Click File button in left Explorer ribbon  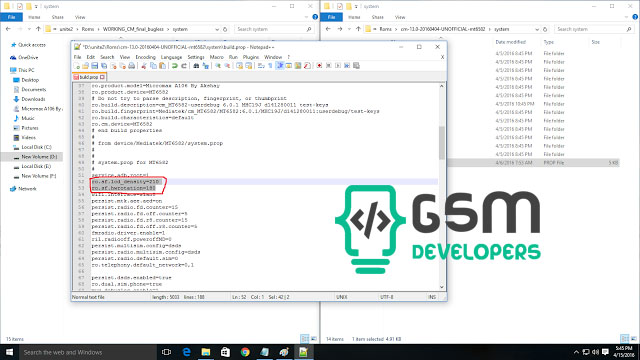pyautogui.click(x=11, y=17)
